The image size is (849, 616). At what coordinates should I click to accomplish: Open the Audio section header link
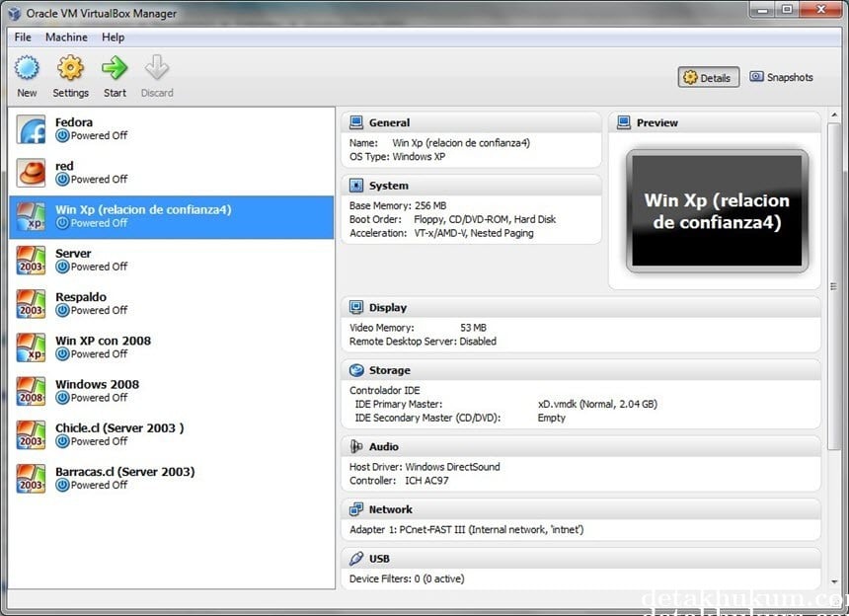point(384,446)
